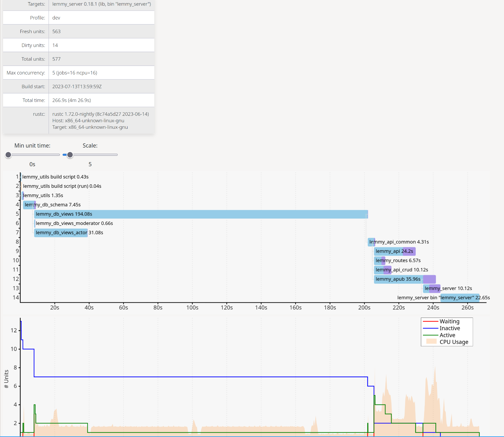
Task: Click the lemmy_utils build script label
Action: (55, 177)
